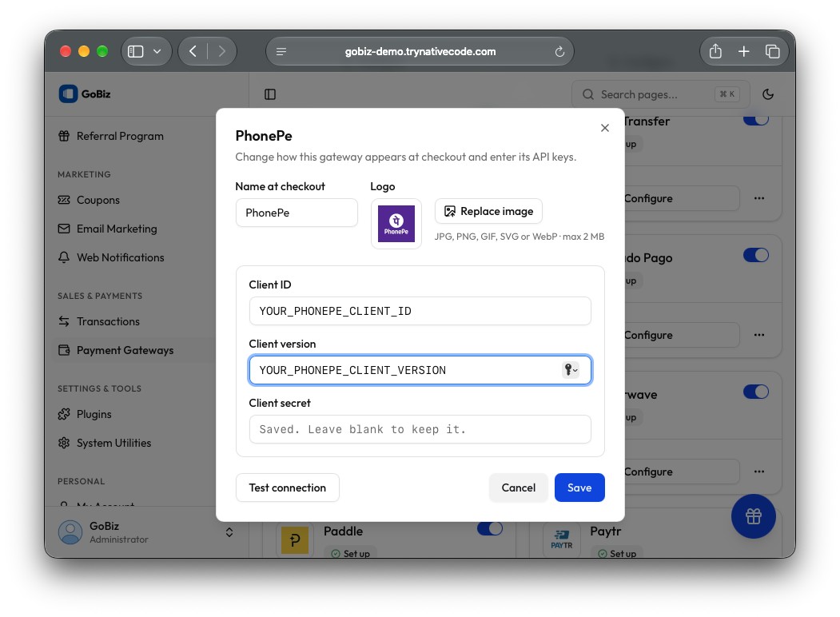
Task: Open Transactions page
Action: click(108, 321)
